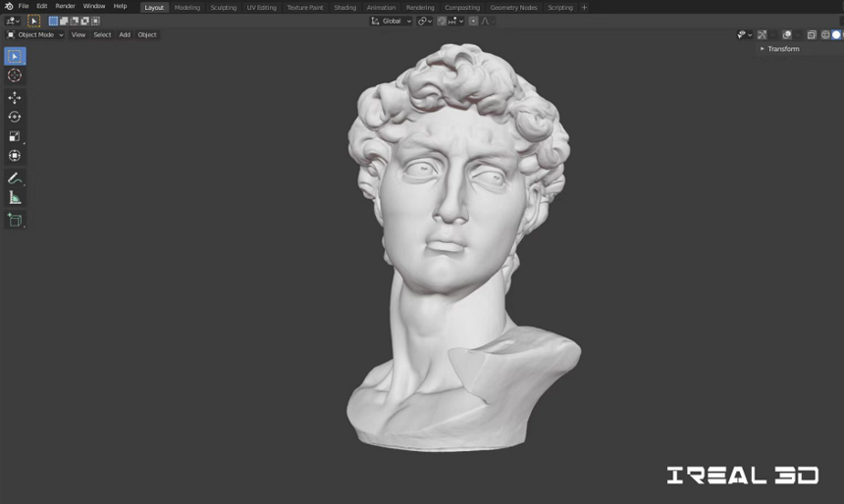Switch to the Animation workspace tab
844x504 pixels.
point(381,8)
